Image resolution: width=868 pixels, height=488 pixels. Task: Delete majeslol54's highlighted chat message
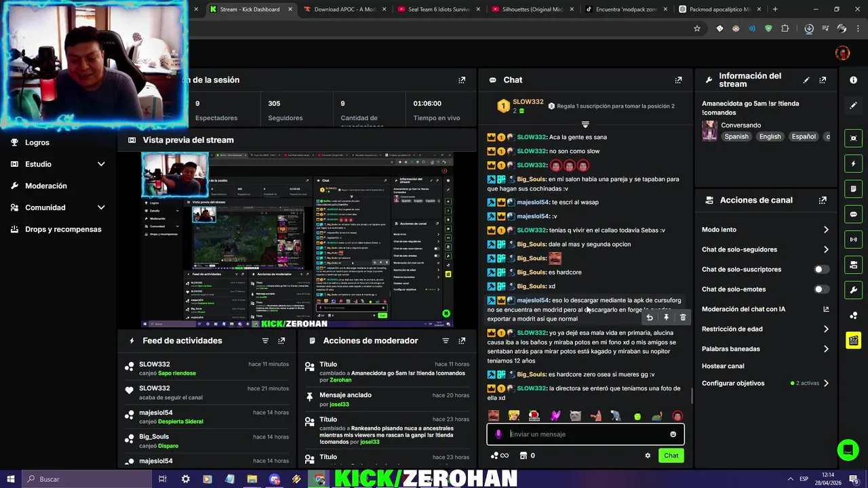[683, 317]
